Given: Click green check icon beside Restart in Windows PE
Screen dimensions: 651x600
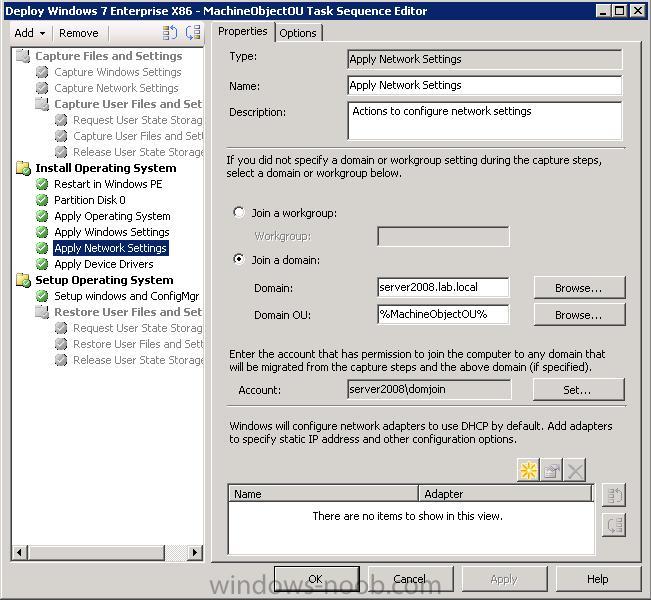Looking at the screenshot, I should (x=42, y=184).
